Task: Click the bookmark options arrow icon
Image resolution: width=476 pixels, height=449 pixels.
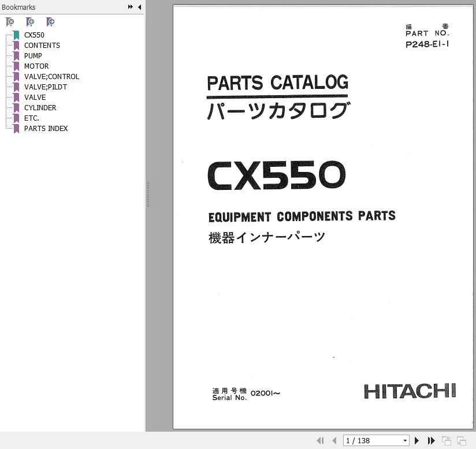Action: (50, 22)
